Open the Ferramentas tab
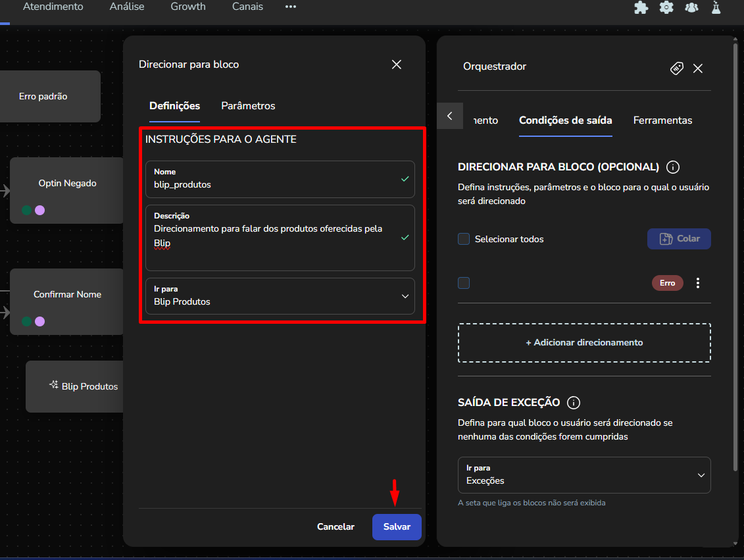This screenshot has width=744, height=560. 662,120
